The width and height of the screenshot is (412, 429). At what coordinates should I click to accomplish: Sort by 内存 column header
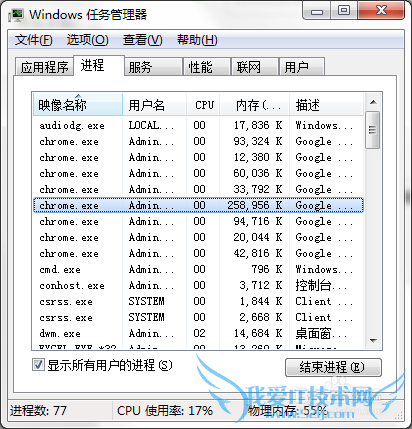[255, 105]
